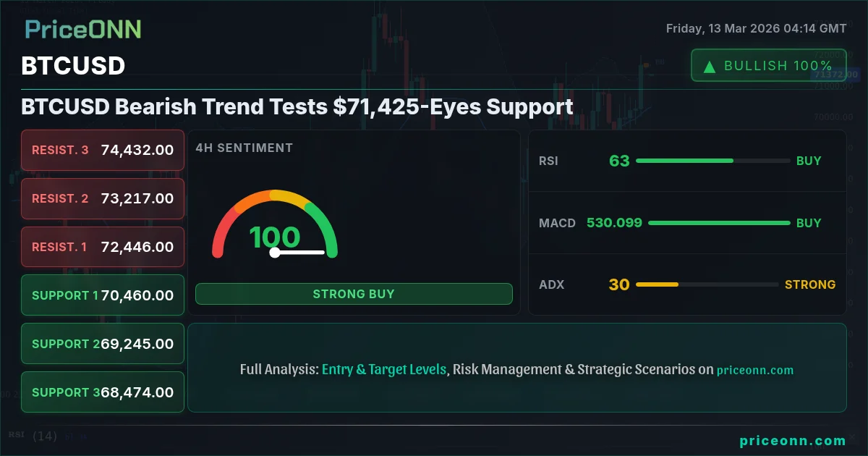Screen dimensions: 868x456
Task: Click the MACD progress bar
Action: (x=719, y=223)
